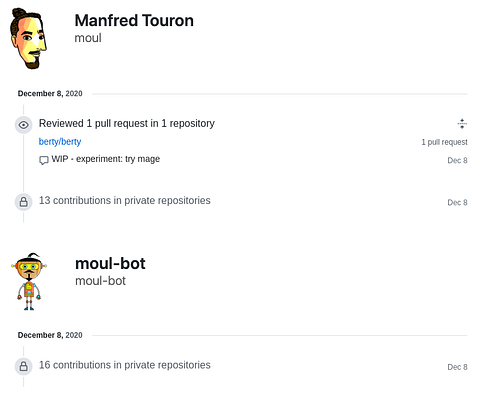480x415 pixels.
Task: Click 13 contributions in private repositories text
Action: point(125,200)
